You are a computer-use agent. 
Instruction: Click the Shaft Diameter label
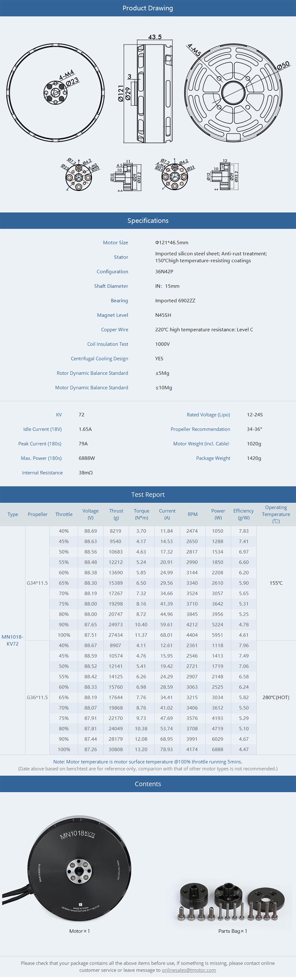(111, 286)
